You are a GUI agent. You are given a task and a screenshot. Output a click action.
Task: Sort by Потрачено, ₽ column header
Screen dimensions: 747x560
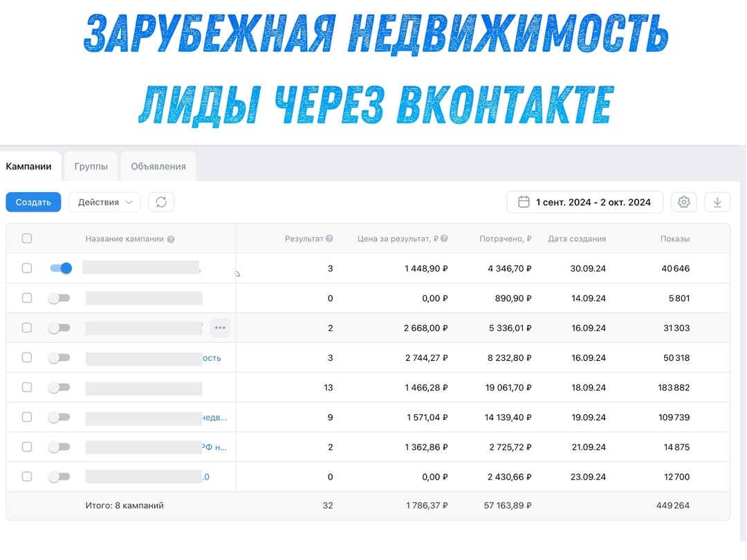pos(506,239)
